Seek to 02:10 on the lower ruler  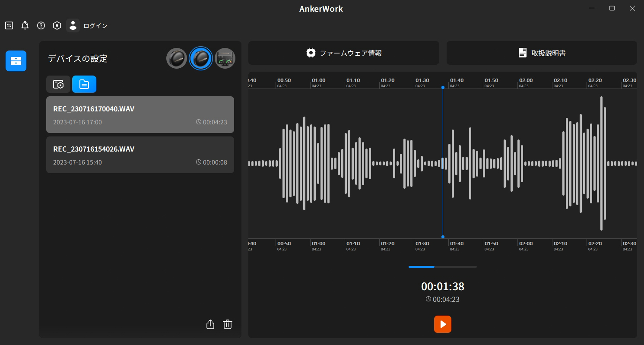(560, 244)
